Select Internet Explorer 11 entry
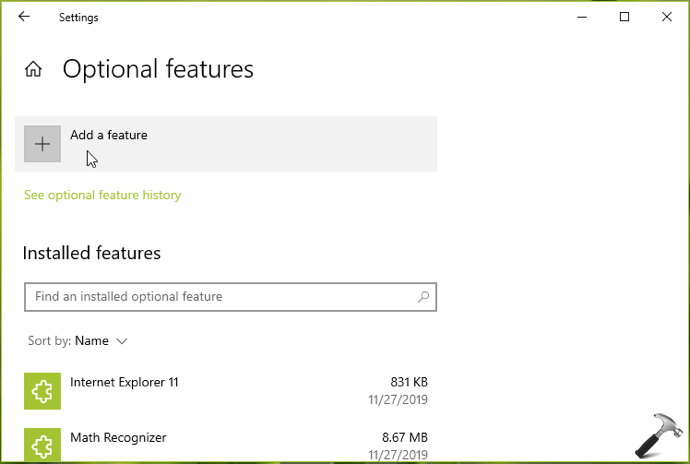 coord(226,391)
